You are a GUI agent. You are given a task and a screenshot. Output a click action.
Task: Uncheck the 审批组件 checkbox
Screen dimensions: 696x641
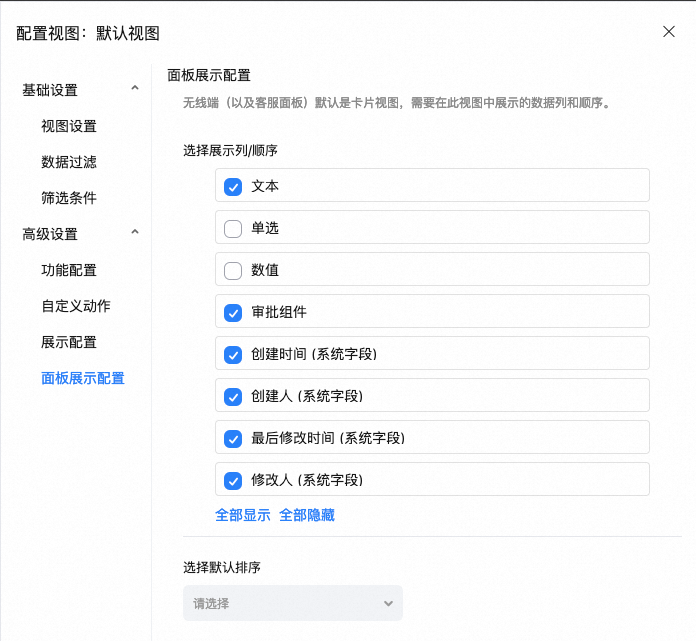click(x=233, y=312)
